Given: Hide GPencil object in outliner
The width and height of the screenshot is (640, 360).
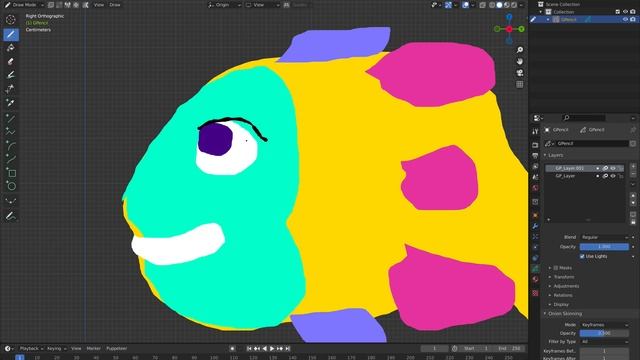Looking at the screenshot, I should 625,19.
